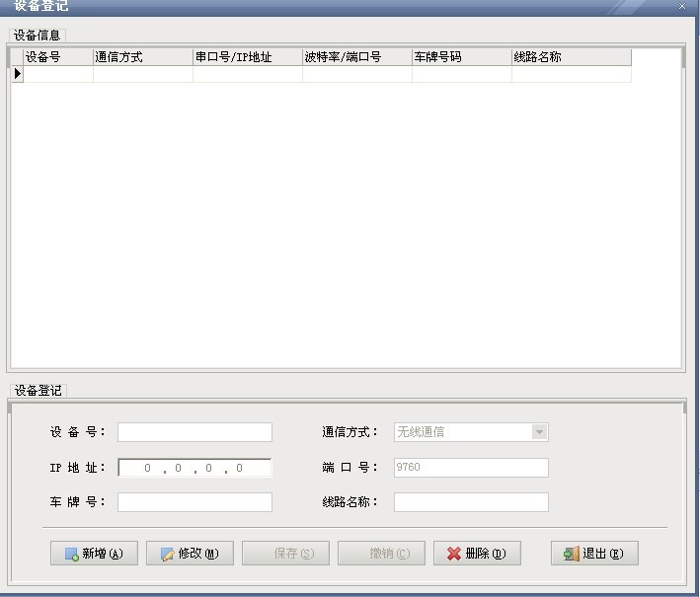Click the 串口号/IP地址 column header
This screenshot has width=700, height=597.
coord(248,57)
